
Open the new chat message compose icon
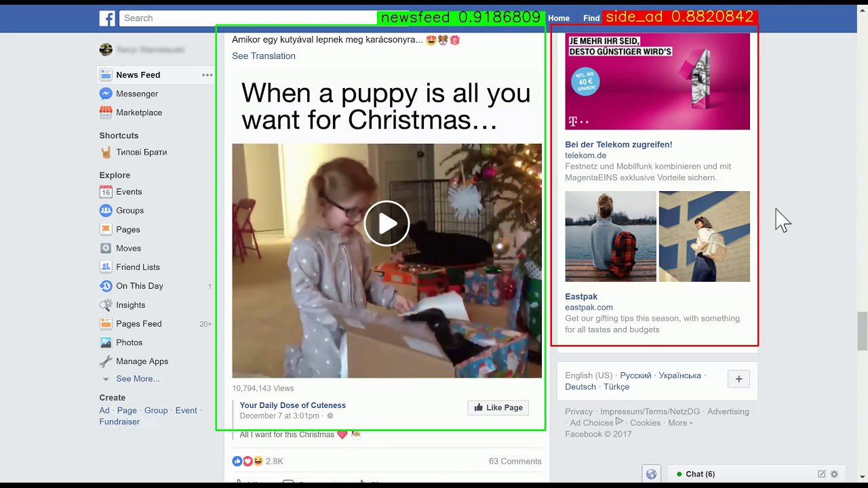[x=822, y=474]
